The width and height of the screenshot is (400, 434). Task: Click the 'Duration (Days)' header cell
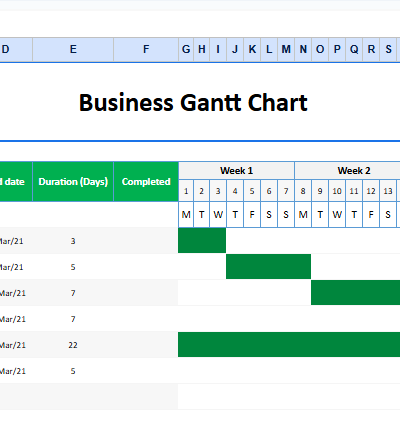tap(73, 182)
